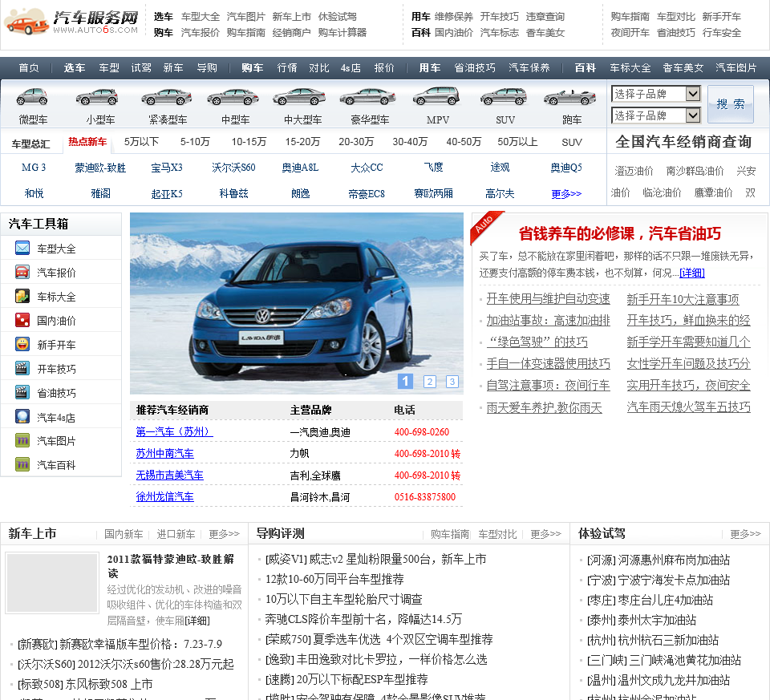
Task: Click the 搜索 search button
Action: click(x=730, y=104)
